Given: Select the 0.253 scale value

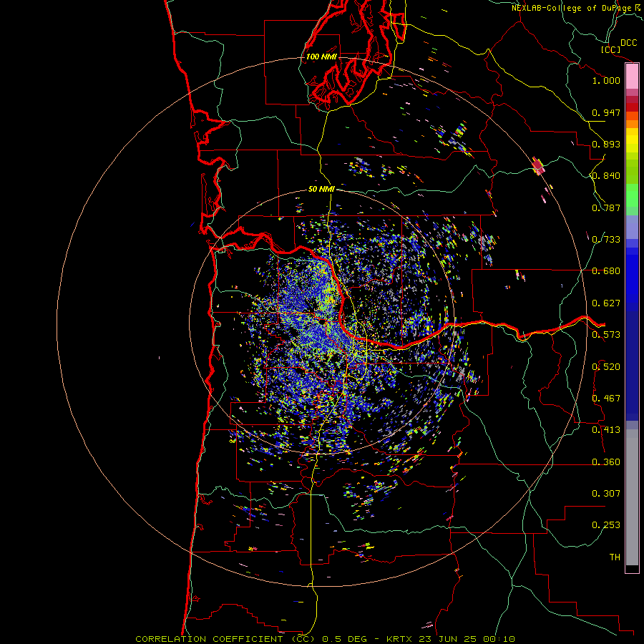Looking at the screenshot, I should (606, 525).
